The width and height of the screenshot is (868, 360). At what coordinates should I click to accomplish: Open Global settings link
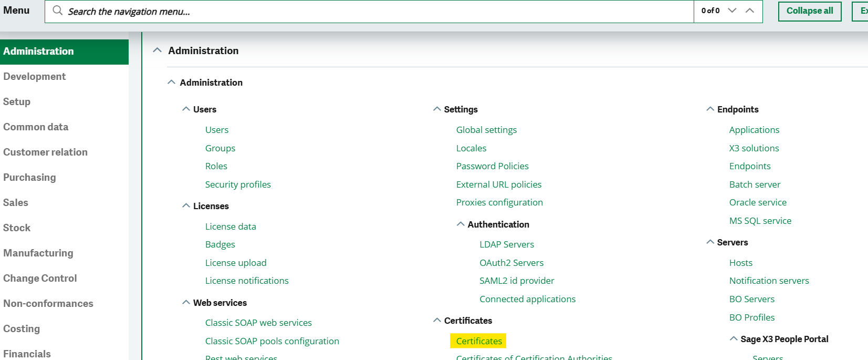point(486,130)
